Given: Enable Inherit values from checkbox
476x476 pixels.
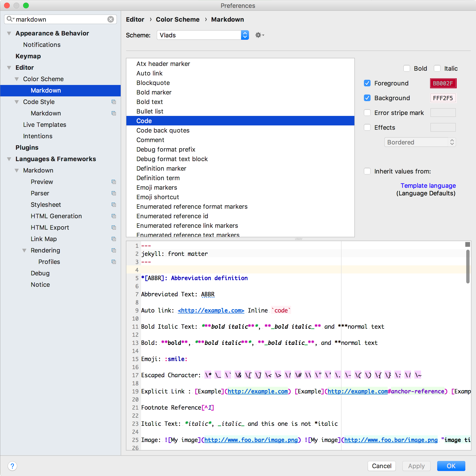Looking at the screenshot, I should (367, 171).
